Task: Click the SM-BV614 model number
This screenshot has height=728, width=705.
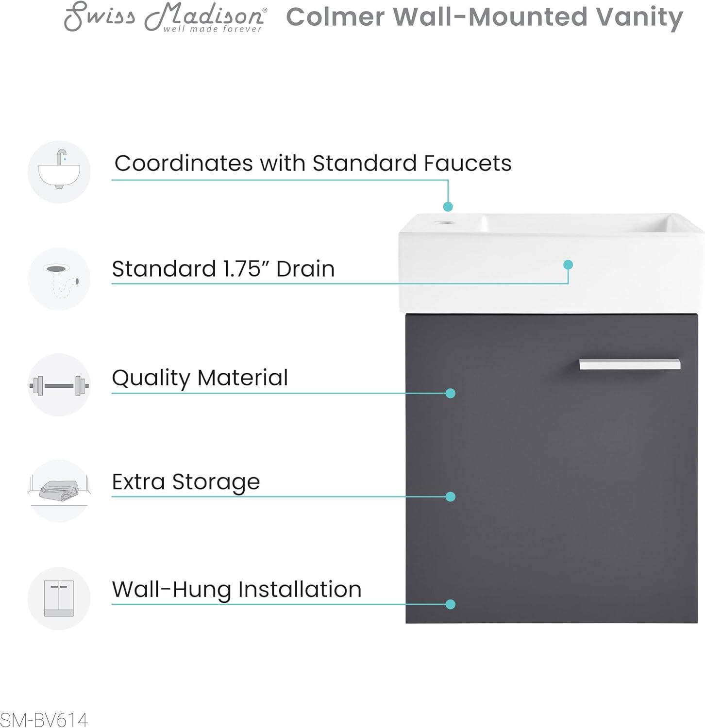Action: 44,719
